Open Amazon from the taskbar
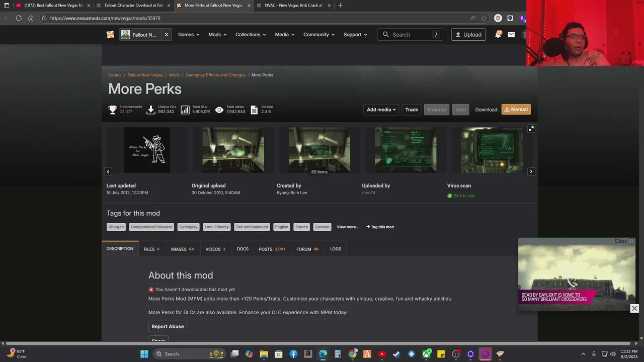 (x=308, y=354)
